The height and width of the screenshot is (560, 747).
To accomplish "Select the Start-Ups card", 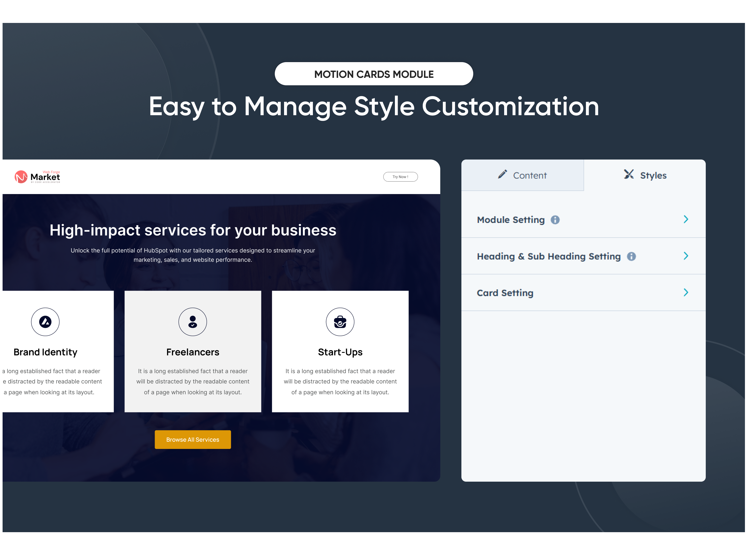I will pos(340,352).
